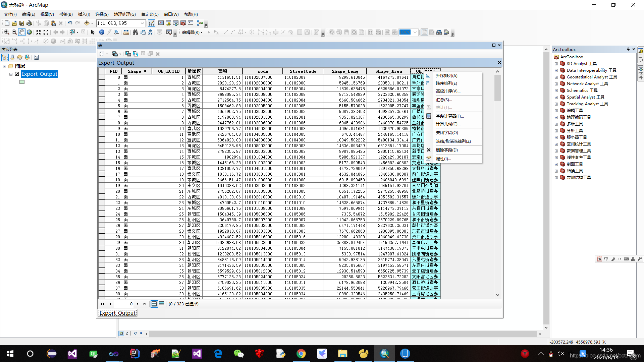Open the ArcToolbox red toolbox icon
This screenshot has height=362, width=644.
(x=183, y=23)
